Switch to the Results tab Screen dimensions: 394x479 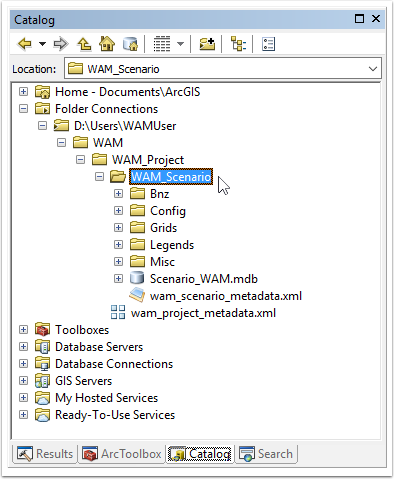click(x=45, y=454)
